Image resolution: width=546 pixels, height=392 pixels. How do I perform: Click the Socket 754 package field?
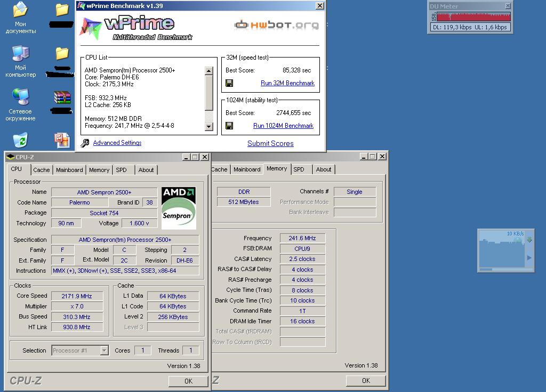pos(104,213)
